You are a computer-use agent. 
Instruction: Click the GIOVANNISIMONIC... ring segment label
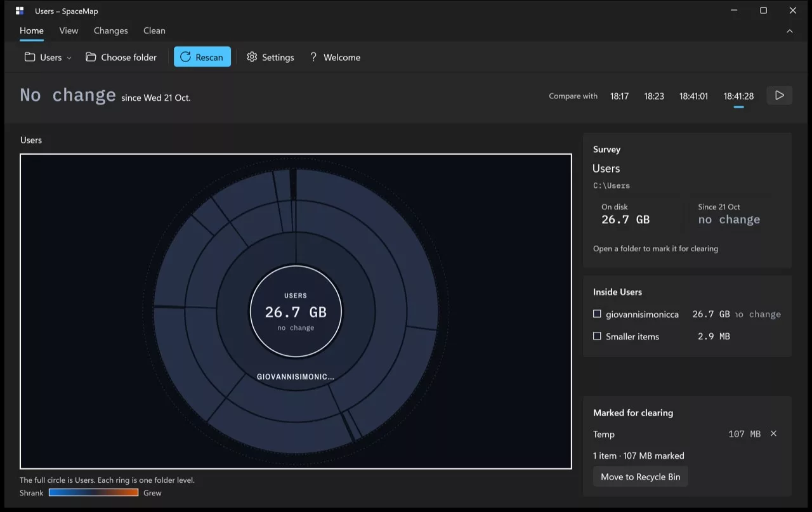pos(296,377)
